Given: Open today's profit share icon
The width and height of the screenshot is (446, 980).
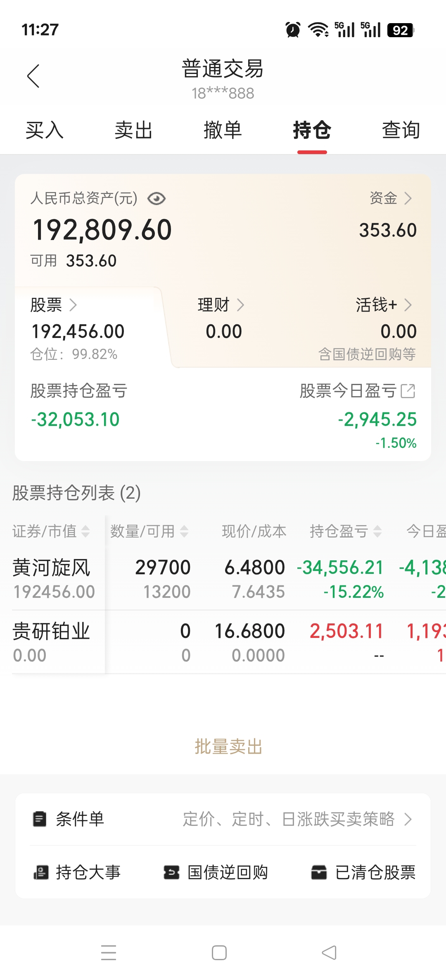Looking at the screenshot, I should [408, 391].
